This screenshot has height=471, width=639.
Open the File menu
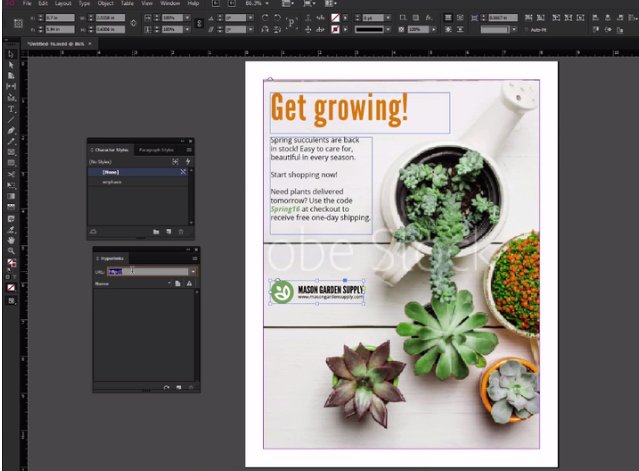pos(27,3)
